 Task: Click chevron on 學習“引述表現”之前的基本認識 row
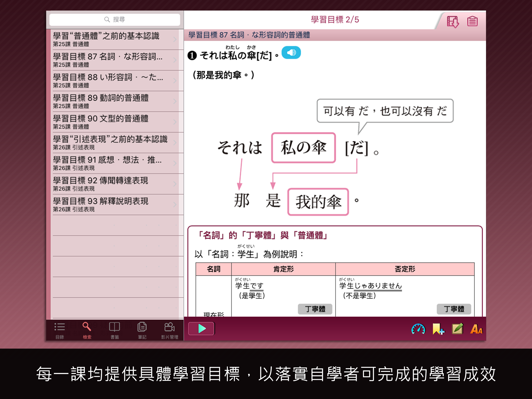(175, 143)
